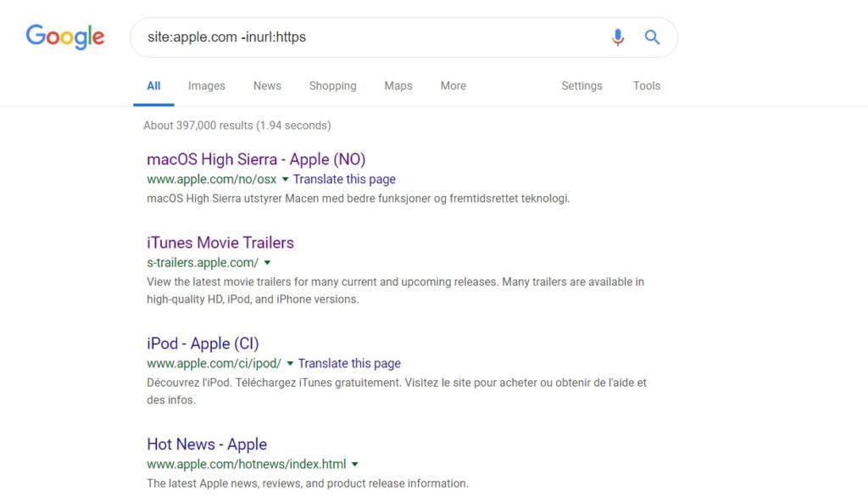
Task: Start voice search with microphone icon
Action: point(618,37)
